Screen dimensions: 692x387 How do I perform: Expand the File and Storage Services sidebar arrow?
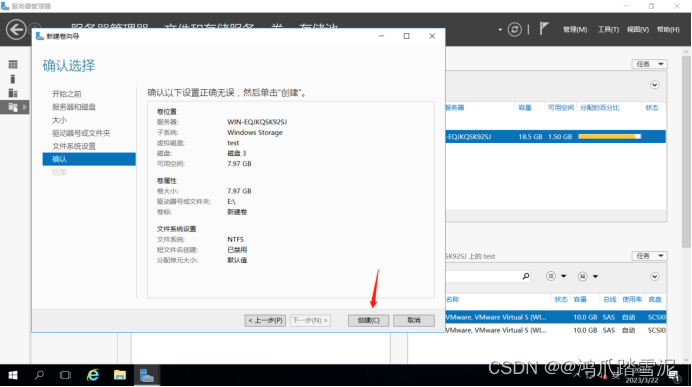[25, 107]
